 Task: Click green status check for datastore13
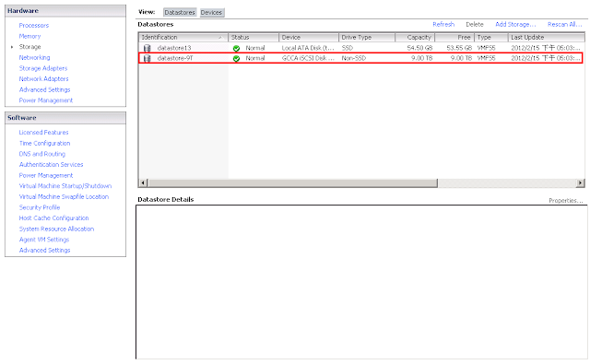236,48
